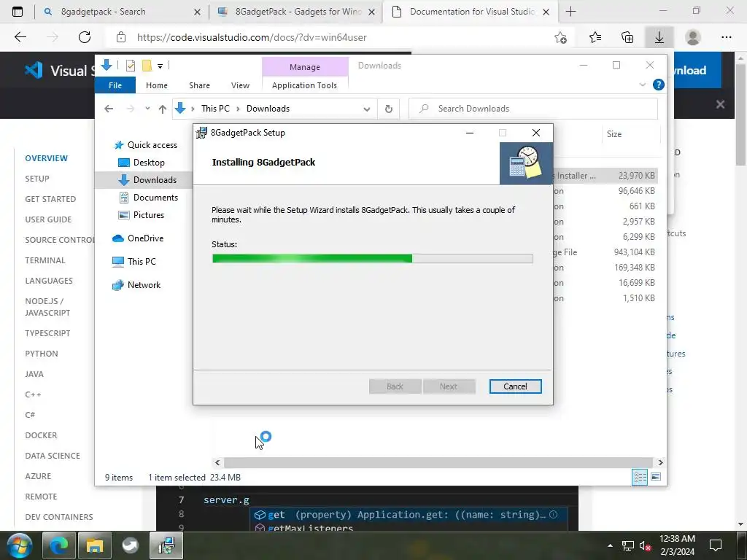
Task: Click New Folder quick access icon
Action: (x=147, y=66)
